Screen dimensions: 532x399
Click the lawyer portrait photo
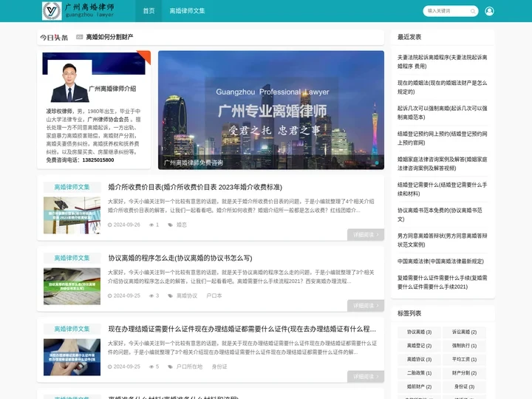[70, 83]
